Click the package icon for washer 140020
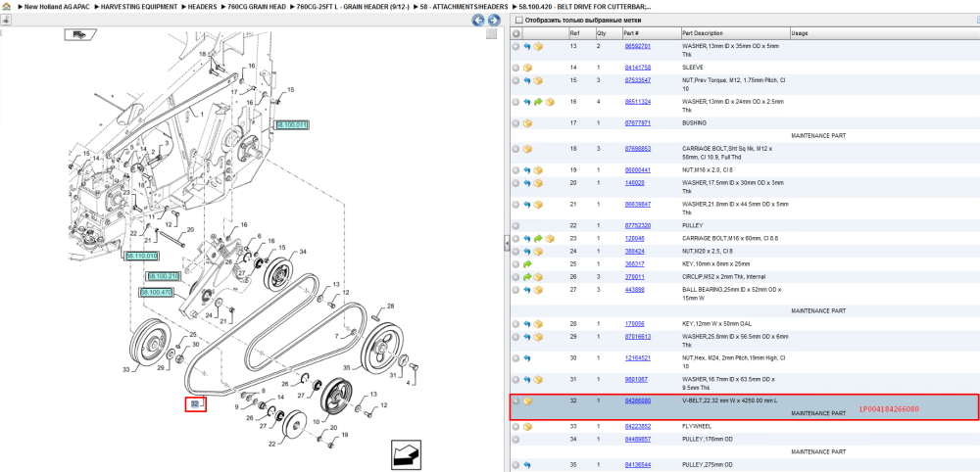Screen dimensions: 980x472 coord(538,183)
